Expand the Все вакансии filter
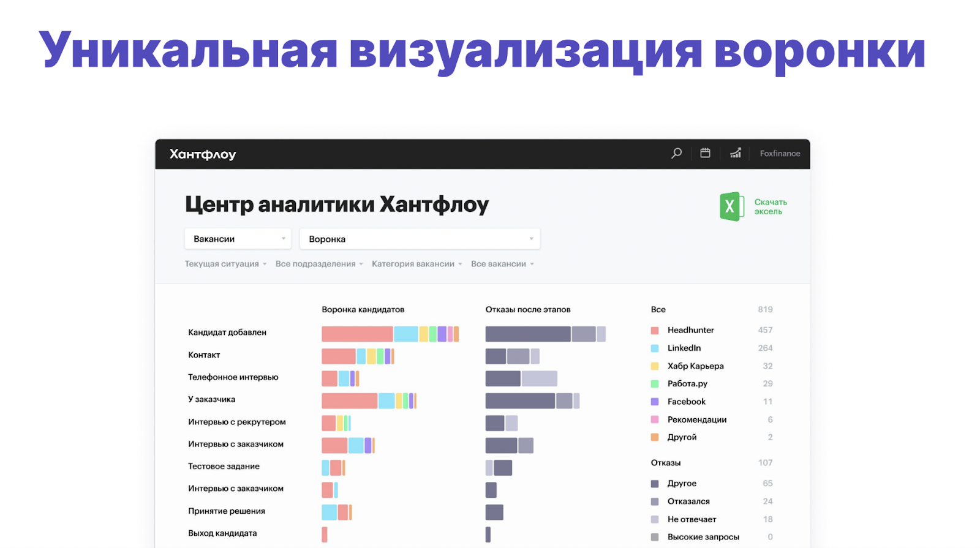 point(502,264)
